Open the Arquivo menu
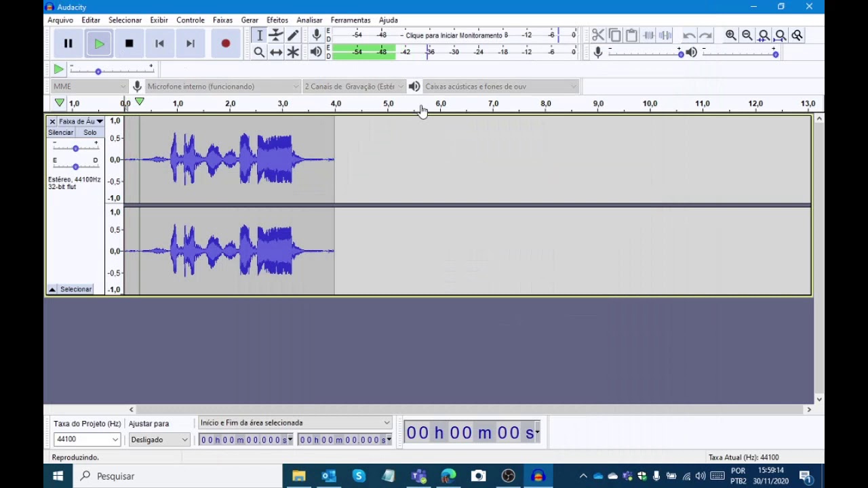 coord(60,20)
